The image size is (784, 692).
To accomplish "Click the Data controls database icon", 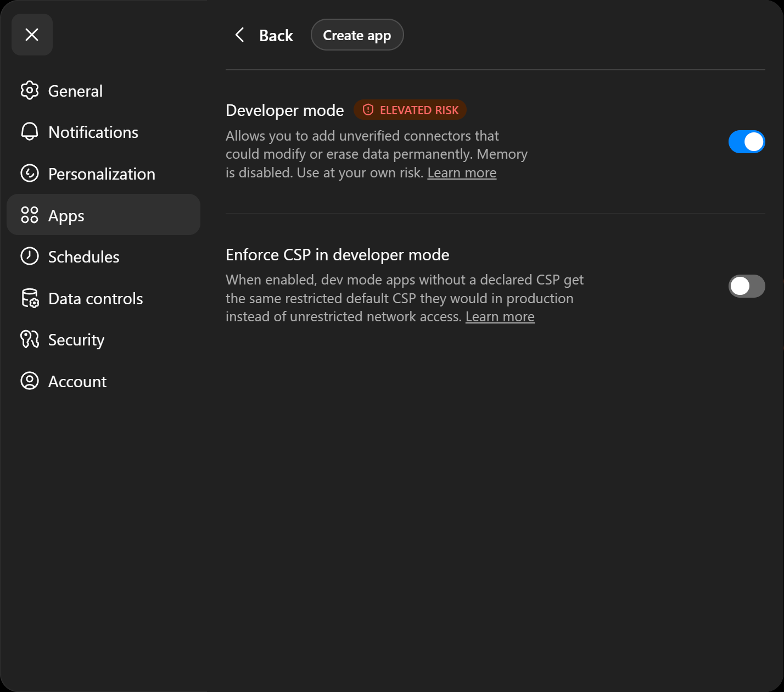I will tap(30, 298).
